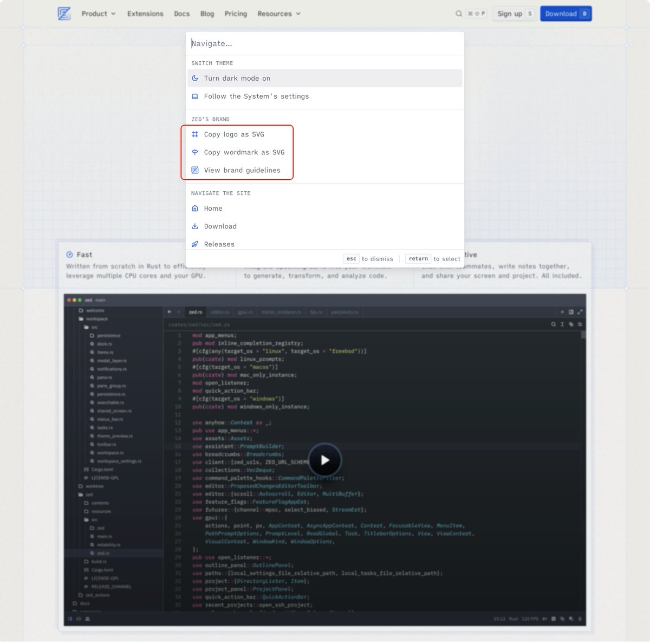Screen dimensions: 650x644
Task: Choose Releases in the command palette
Action: click(325, 244)
